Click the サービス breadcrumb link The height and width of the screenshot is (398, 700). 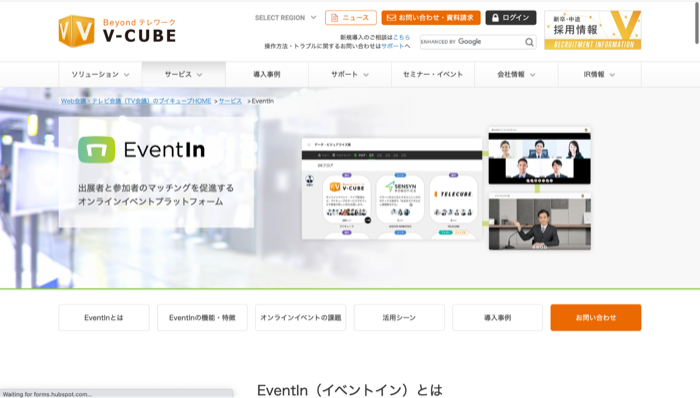[230, 101]
